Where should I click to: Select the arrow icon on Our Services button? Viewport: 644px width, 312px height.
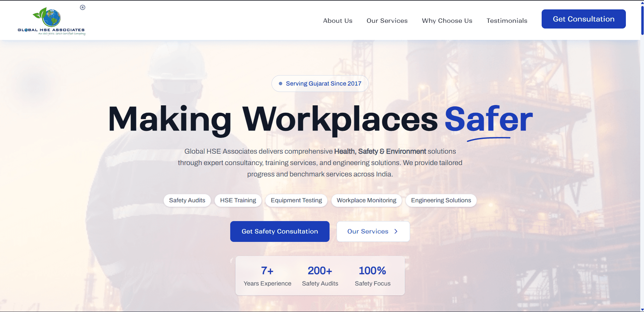[x=396, y=231]
